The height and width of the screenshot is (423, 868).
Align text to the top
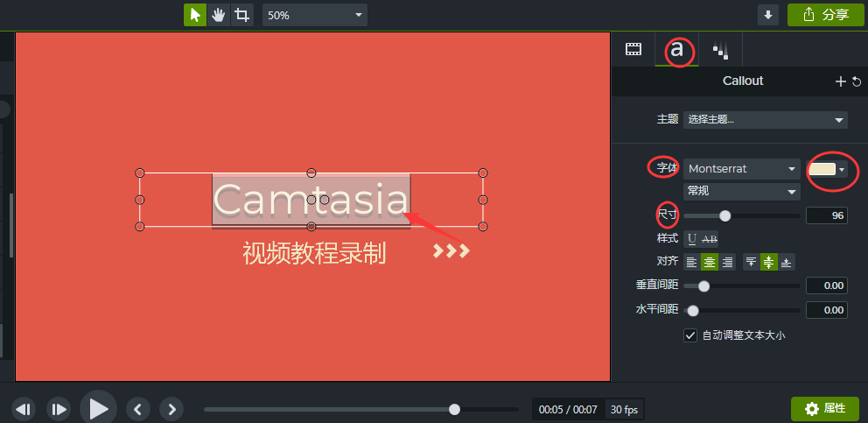(752, 262)
